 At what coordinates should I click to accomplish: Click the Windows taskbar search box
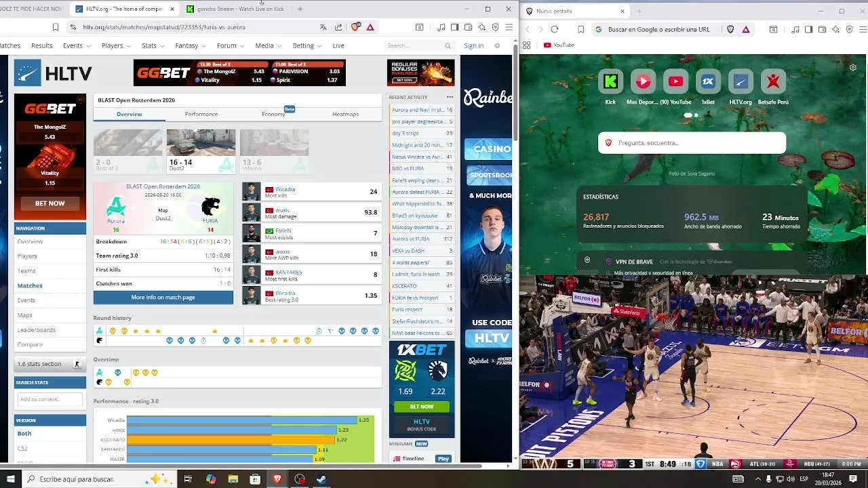(100, 479)
